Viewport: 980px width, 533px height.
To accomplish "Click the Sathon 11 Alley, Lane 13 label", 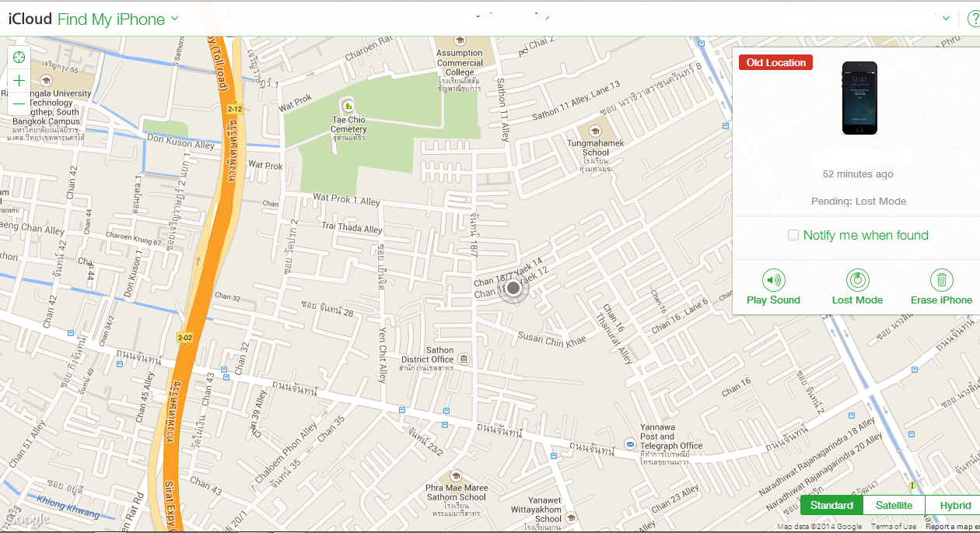I will click(576, 102).
